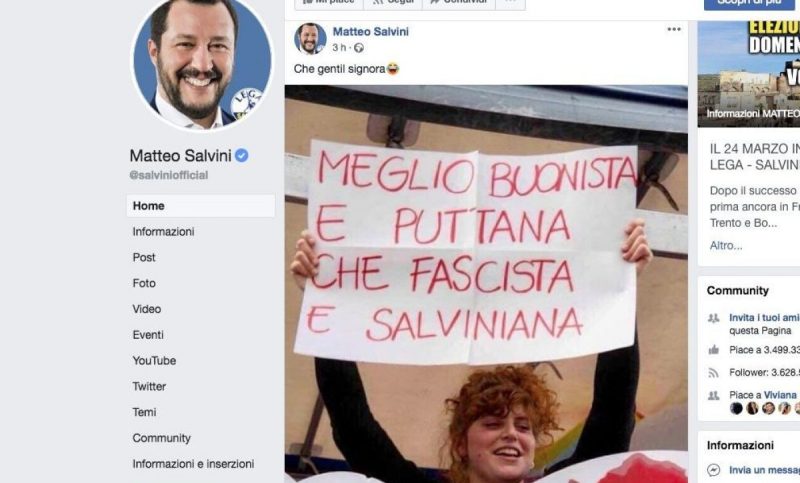Click the follower feed icon in Community box

713,373
